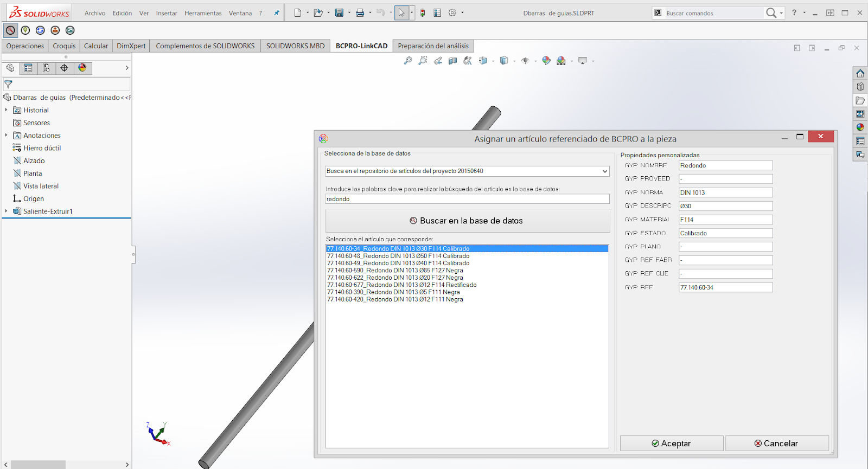The height and width of the screenshot is (469, 868).
Task: Expand the Anotaciones tree node
Action: 7,136
